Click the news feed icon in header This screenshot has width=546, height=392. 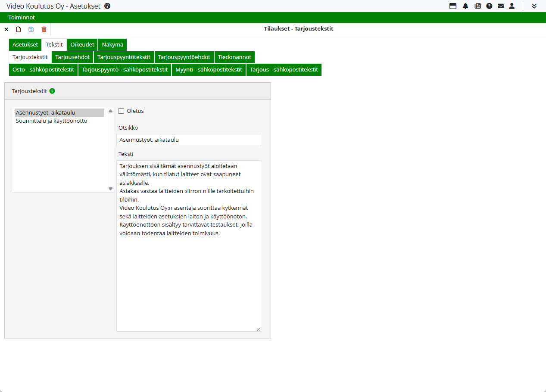477,6
